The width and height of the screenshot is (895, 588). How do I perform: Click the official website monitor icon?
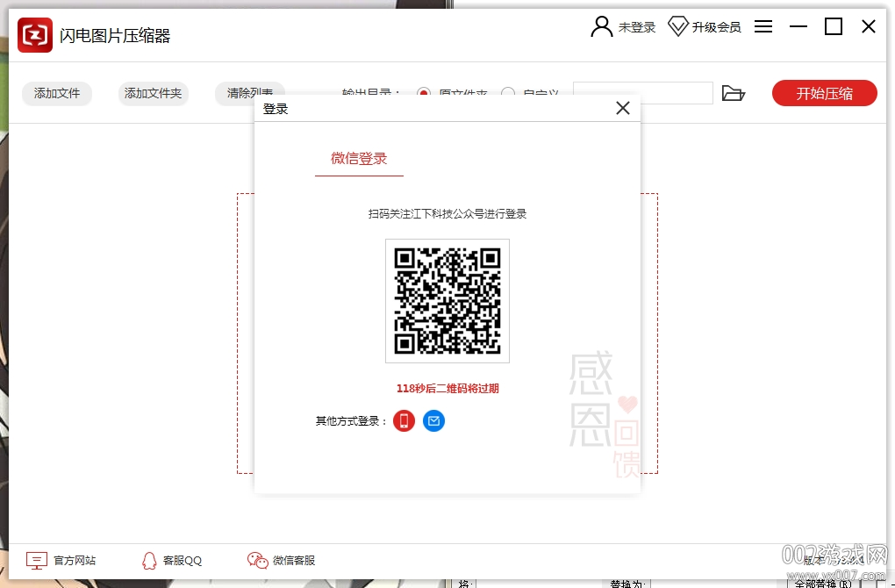pos(37,561)
